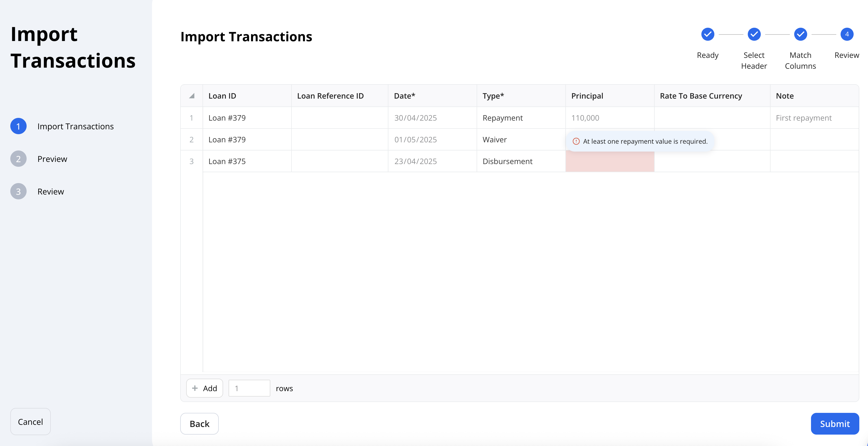Click the Select Header step checkmark icon

(x=754, y=34)
